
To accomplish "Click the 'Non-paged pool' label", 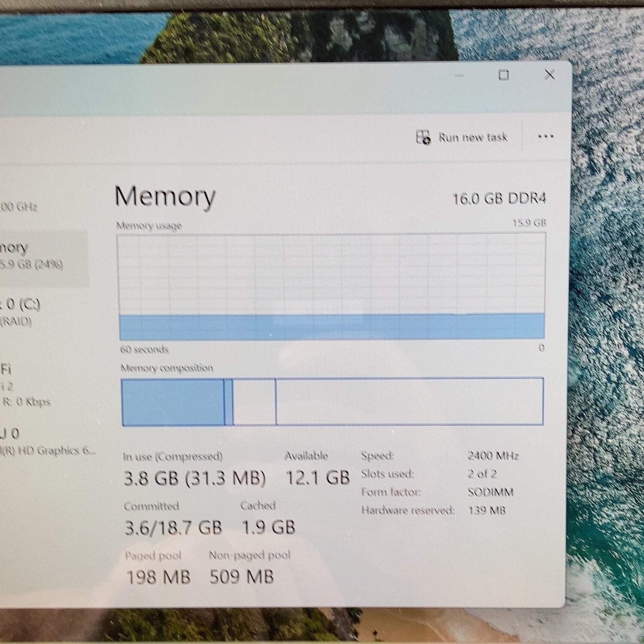I will [249, 556].
